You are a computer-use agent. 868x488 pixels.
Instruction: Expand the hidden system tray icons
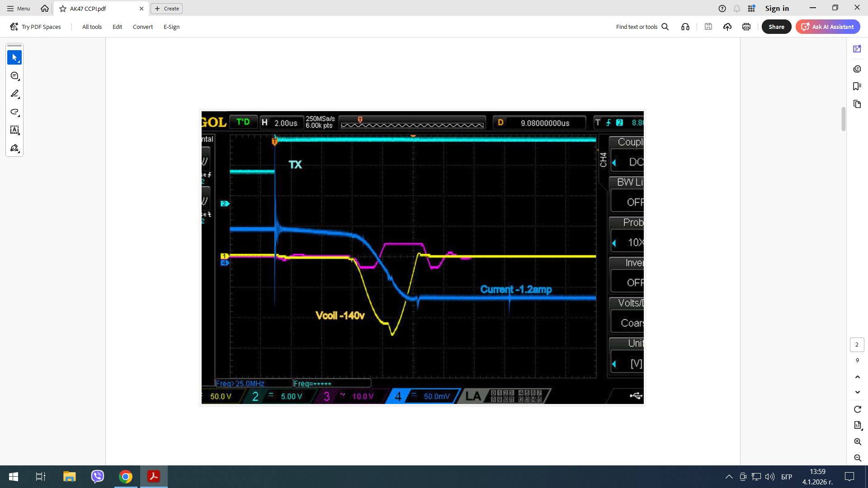(729, 477)
